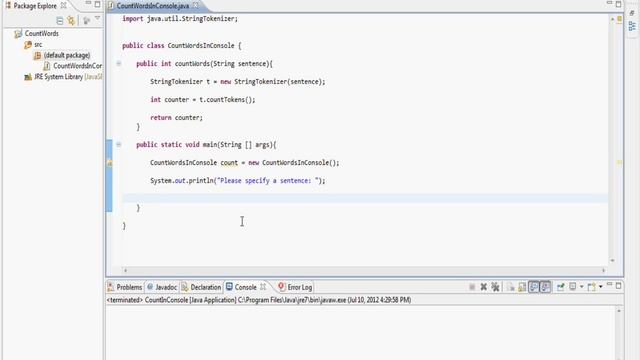Click the Terminate console button

click(472, 287)
